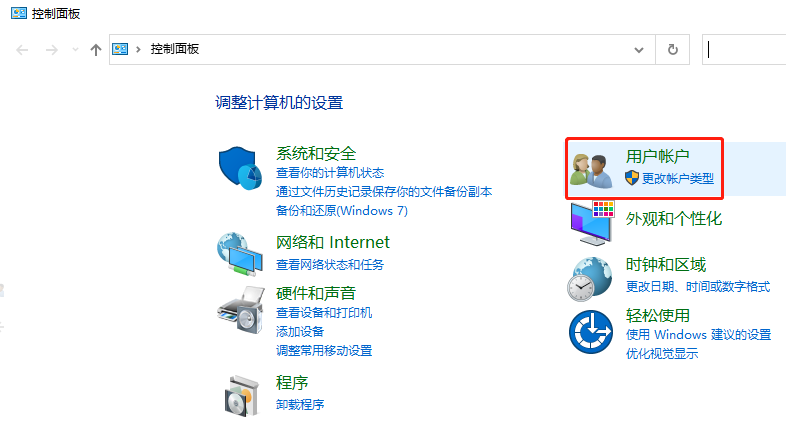This screenshot has width=786, height=424.
Task: Select the 控制面板 breadcrumb item
Action: (x=174, y=49)
